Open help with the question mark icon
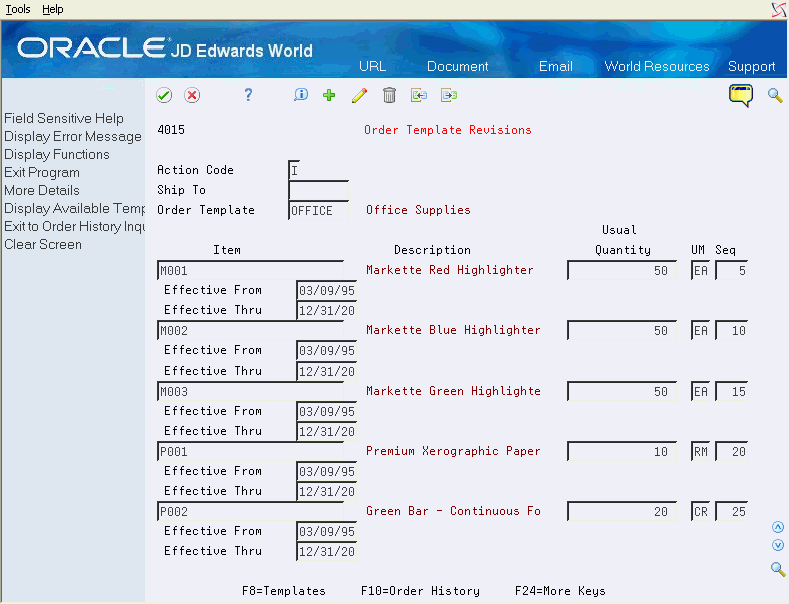Viewport: 789px width, 604px height. pos(248,95)
